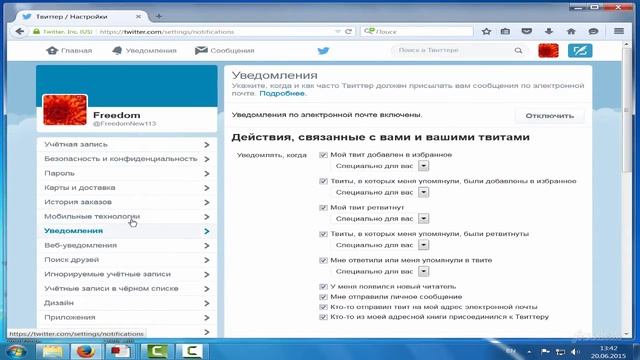Uncheck У меня появился новый читатель
The height and width of the screenshot is (360, 640).
tap(323, 287)
